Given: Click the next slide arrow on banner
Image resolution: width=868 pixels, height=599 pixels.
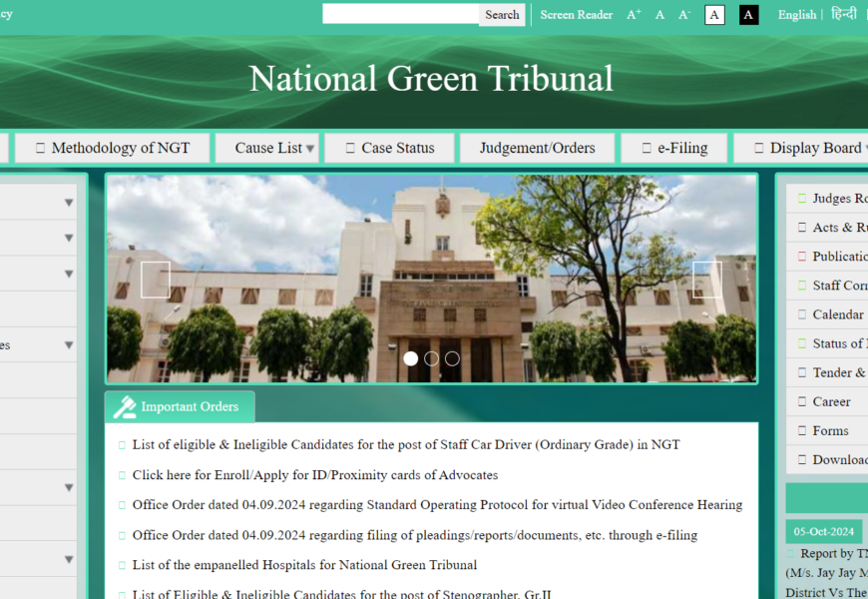Looking at the screenshot, I should [x=707, y=280].
